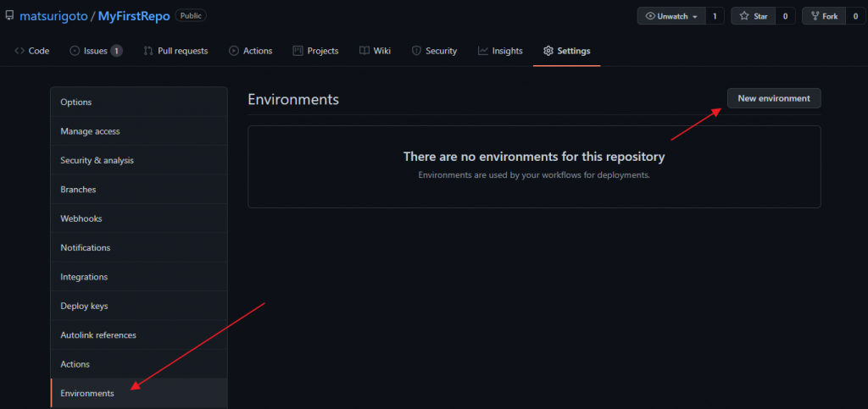
Task: Click the Pull requests icon
Action: [147, 51]
